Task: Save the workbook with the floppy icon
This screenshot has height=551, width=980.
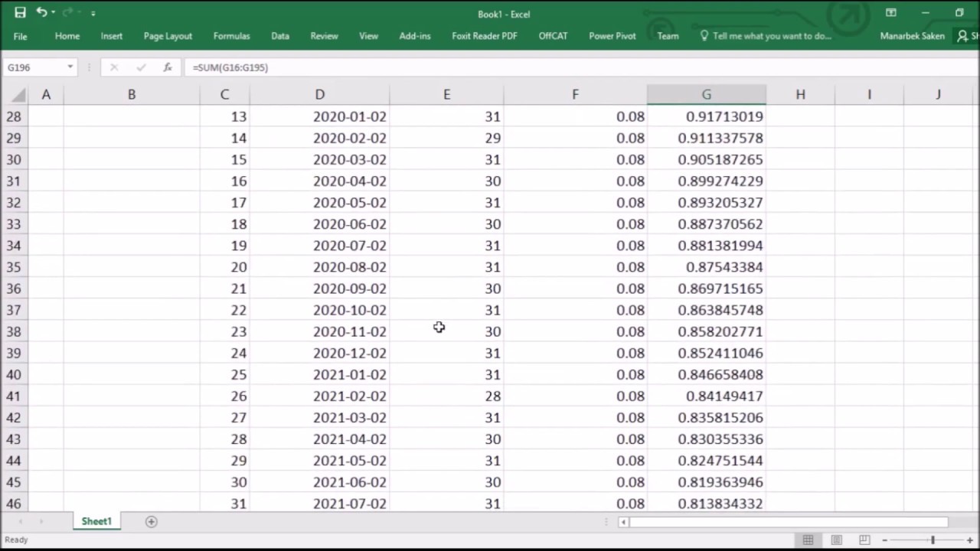Action: [x=20, y=13]
